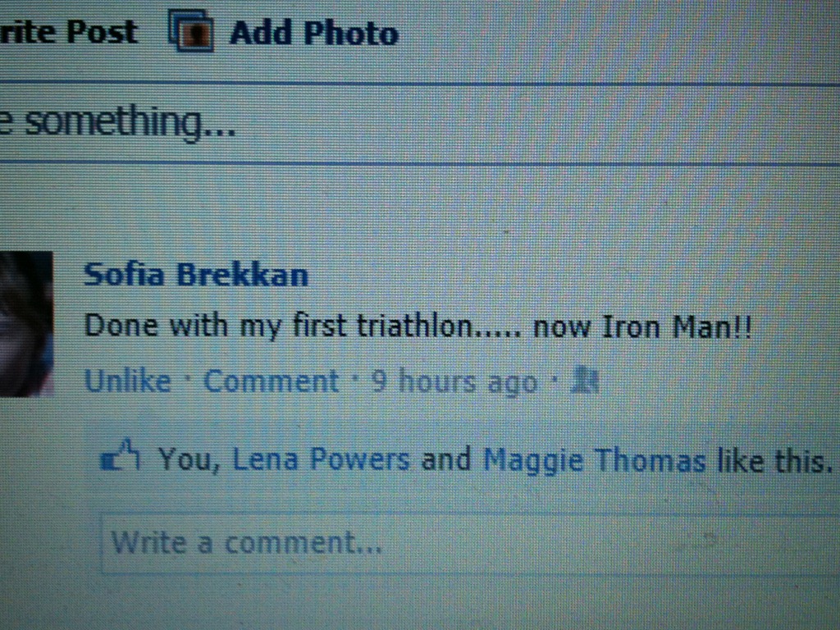
Task: Click the Add Photo picture icon
Action: pos(192,31)
